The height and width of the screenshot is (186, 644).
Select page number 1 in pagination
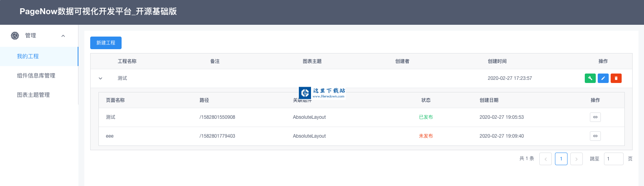(561, 159)
